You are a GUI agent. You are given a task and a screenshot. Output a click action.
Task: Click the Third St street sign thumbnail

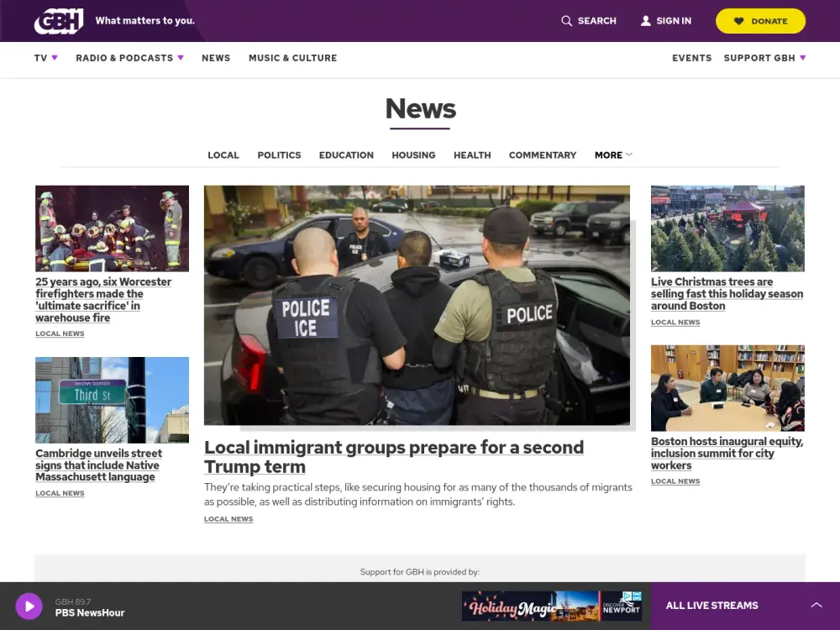[x=112, y=400]
